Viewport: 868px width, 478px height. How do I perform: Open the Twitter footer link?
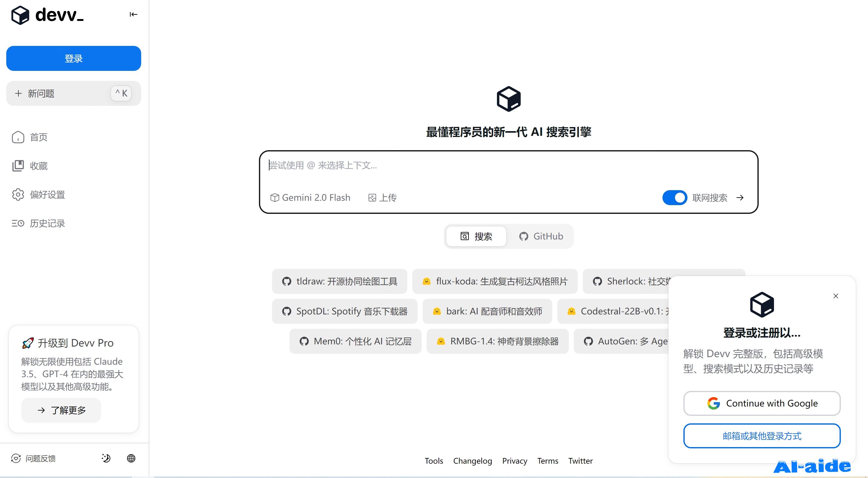click(x=580, y=461)
